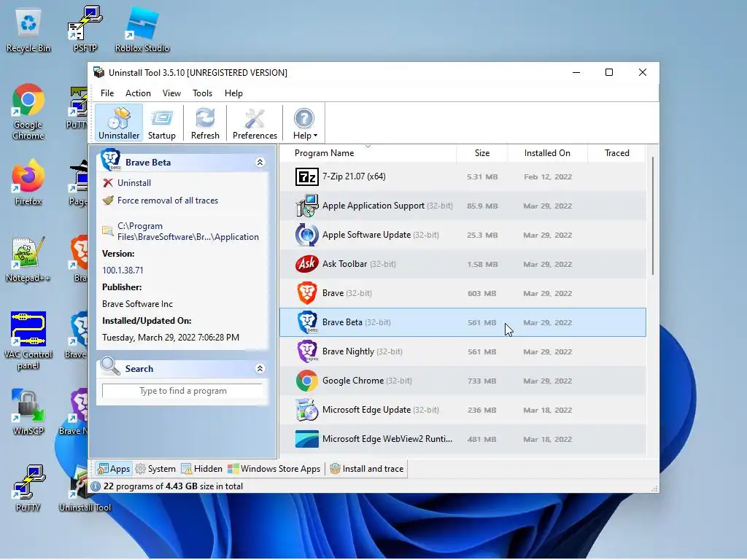Image resolution: width=747 pixels, height=560 pixels.
Task: Open the Tools menu
Action: click(202, 93)
